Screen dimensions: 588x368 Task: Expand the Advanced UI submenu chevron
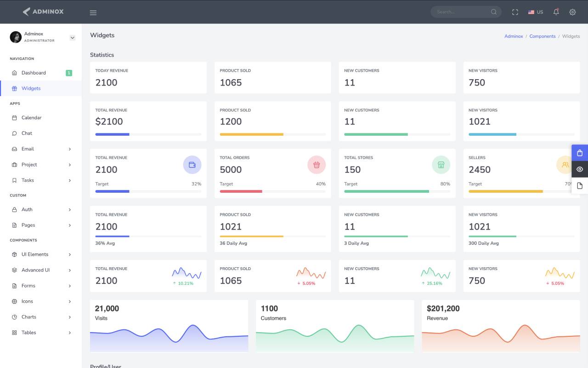70,270
